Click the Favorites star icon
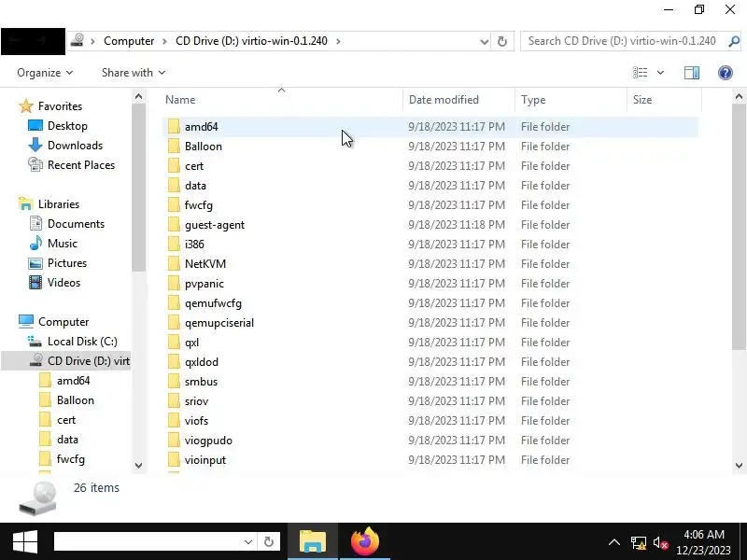Viewport: 747px width, 560px height. tap(26, 106)
